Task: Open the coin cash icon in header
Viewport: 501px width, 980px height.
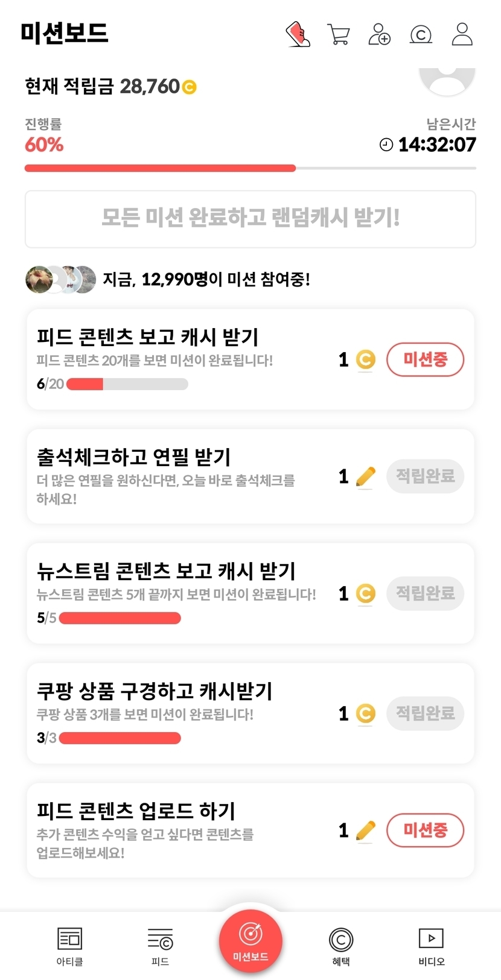Action: pyautogui.click(x=421, y=34)
